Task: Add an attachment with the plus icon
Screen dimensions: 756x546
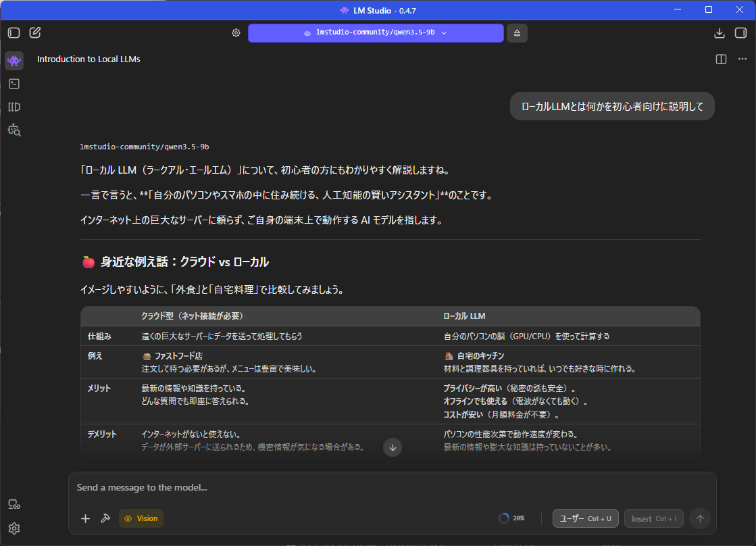Action: click(x=85, y=518)
